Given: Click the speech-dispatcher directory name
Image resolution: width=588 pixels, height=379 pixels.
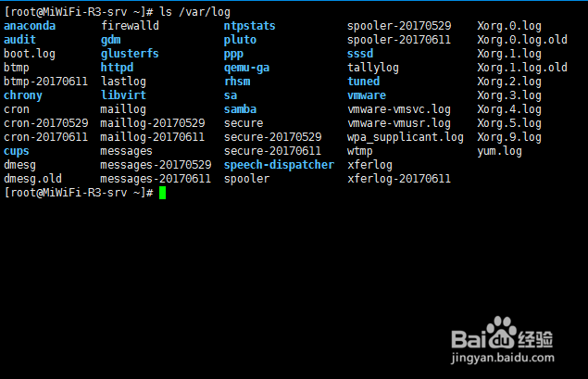Looking at the screenshot, I should 279,165.
